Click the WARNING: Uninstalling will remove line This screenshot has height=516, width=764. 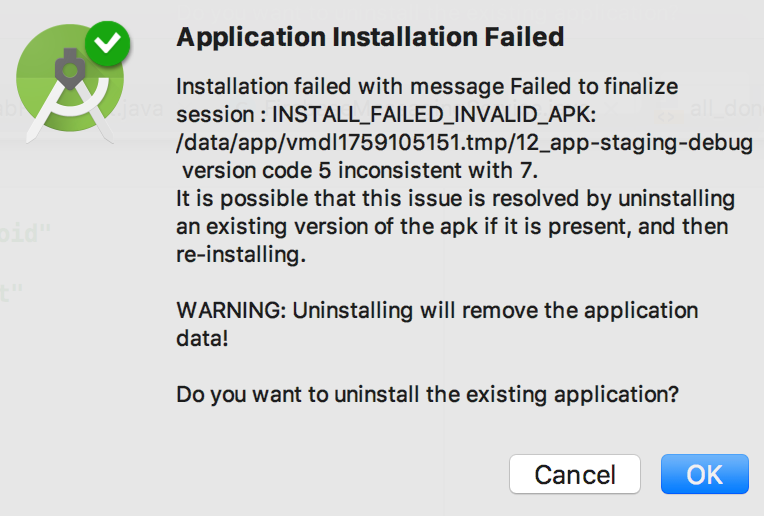[x=437, y=310]
